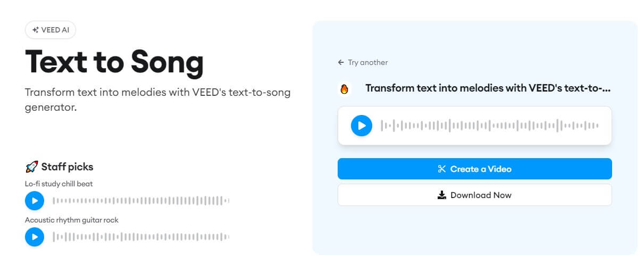Play the Acoustic rhythm guitar rock sample
This screenshot has height=263, width=644.
tap(35, 237)
